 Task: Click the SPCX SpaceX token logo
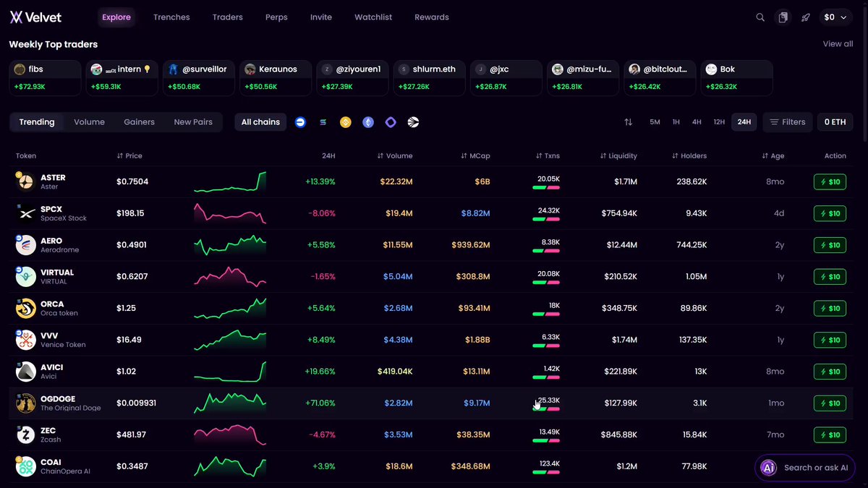tap(26, 213)
